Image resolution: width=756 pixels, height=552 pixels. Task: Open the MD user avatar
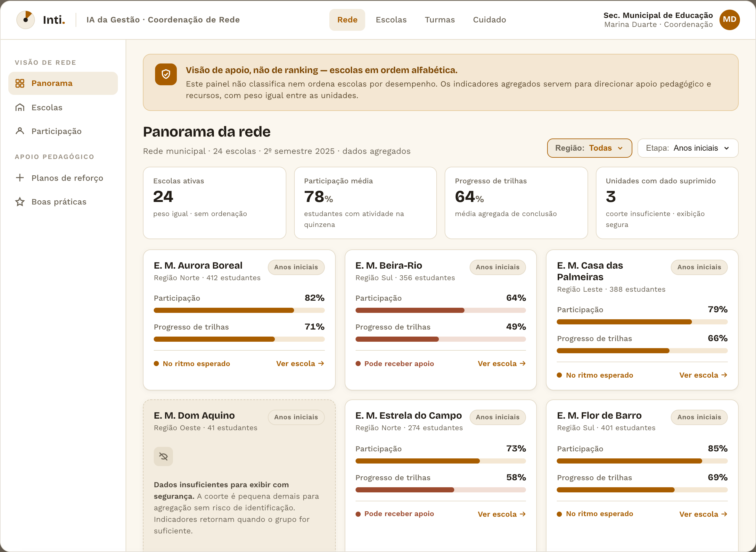click(x=729, y=20)
